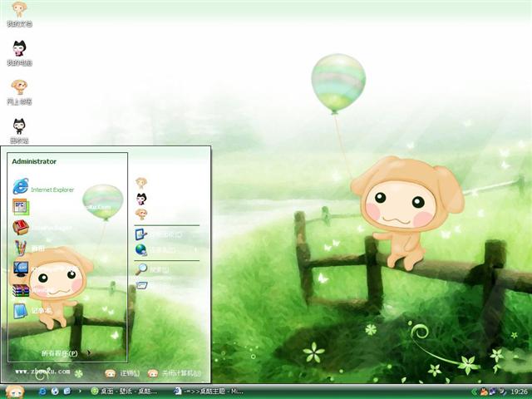
Task: Launch Internet Explorer from the start menu
Action: pyautogui.click(x=43, y=187)
